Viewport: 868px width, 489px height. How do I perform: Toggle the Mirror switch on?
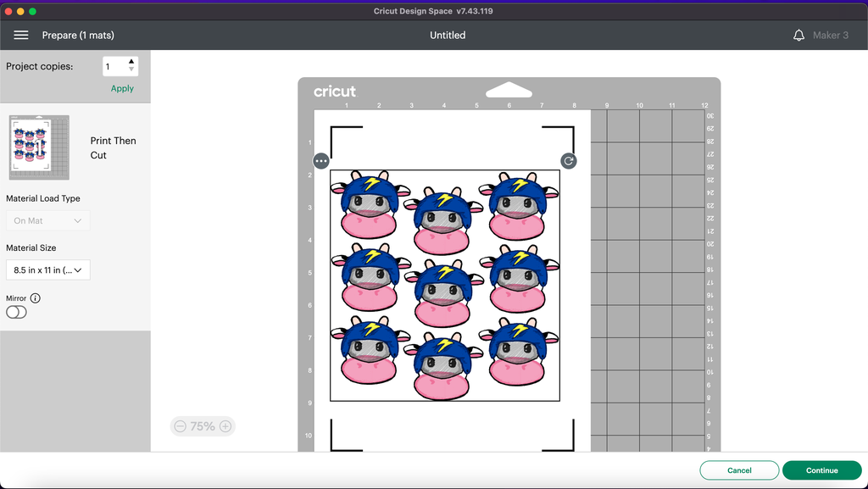coord(16,313)
